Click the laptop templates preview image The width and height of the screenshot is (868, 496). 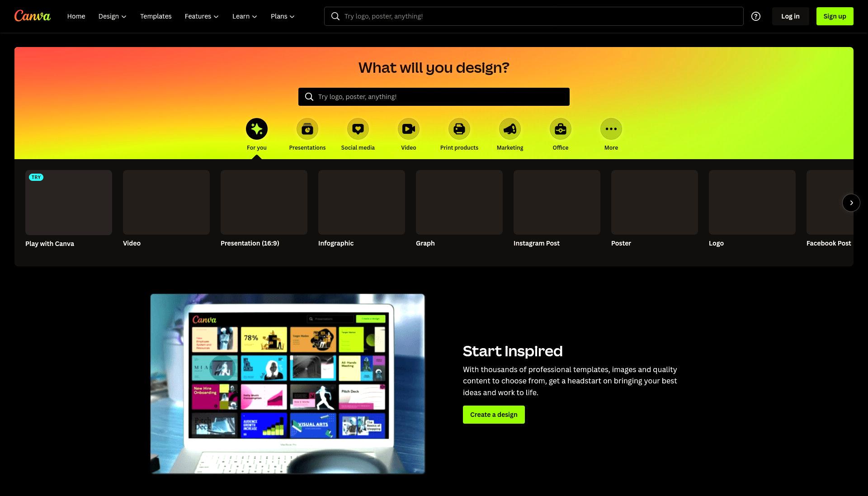pos(288,384)
